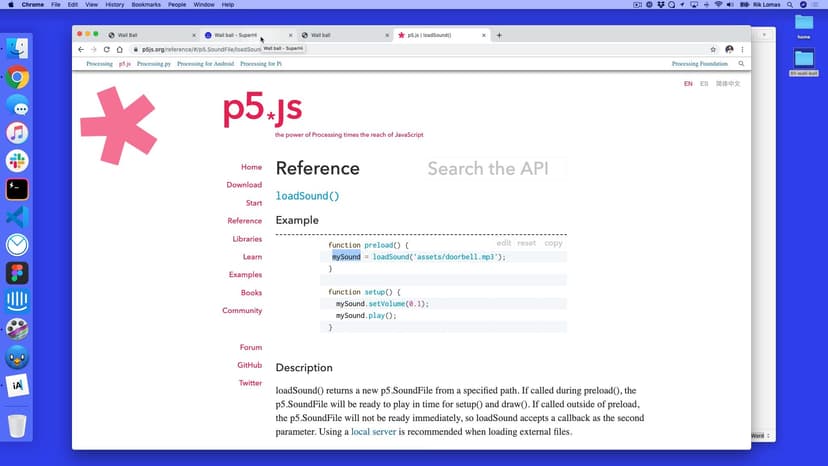
Task: Click the Download link in sidebar
Action: (244, 185)
